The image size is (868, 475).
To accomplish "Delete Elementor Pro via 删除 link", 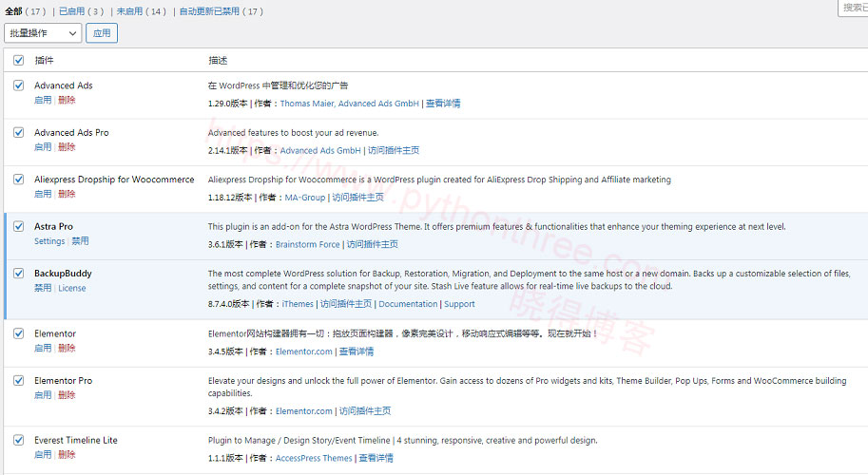I will pos(67,395).
